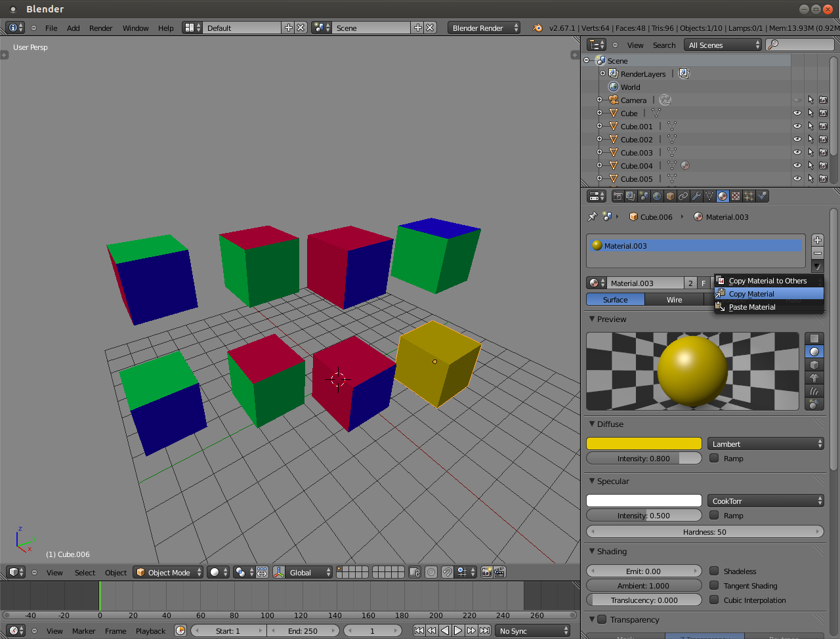The height and width of the screenshot is (639, 840).
Task: Enable the Diffuse Ramp checkbox
Action: tap(714, 458)
